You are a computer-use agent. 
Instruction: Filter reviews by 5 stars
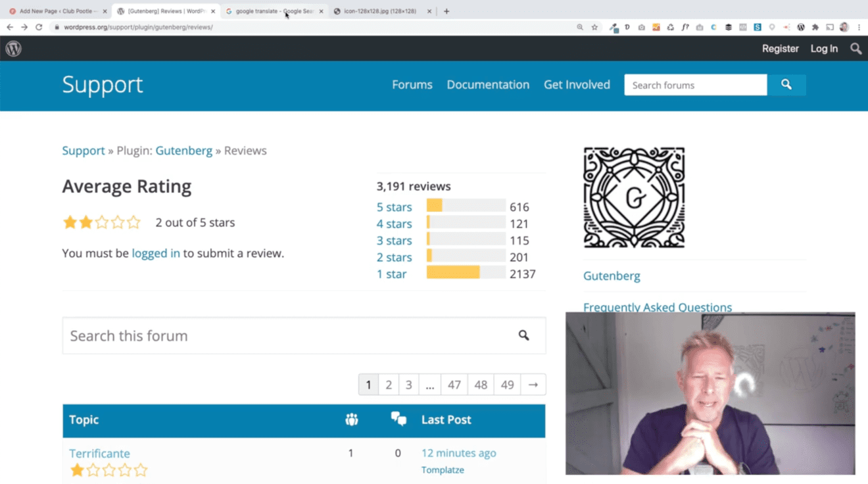click(x=394, y=207)
